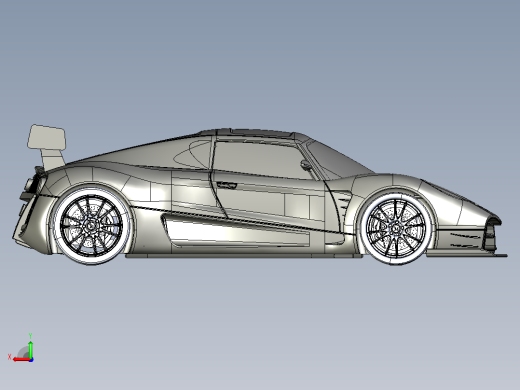The width and height of the screenshot is (520, 390).
Task: Click the green Y axis arrow of the triad
Action: click(30, 349)
